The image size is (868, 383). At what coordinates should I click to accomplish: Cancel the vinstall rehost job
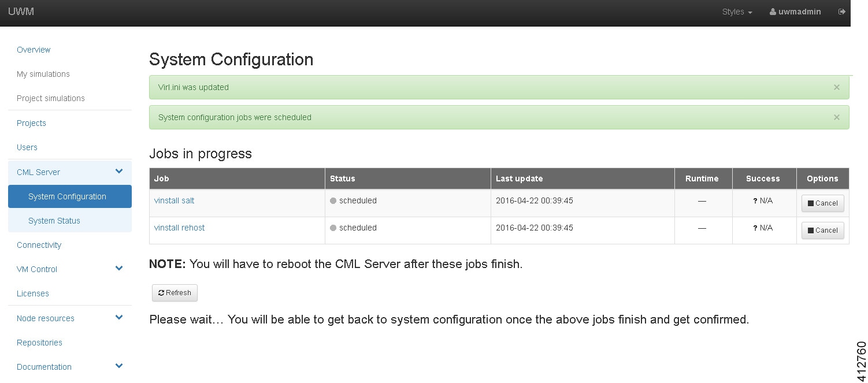822,230
